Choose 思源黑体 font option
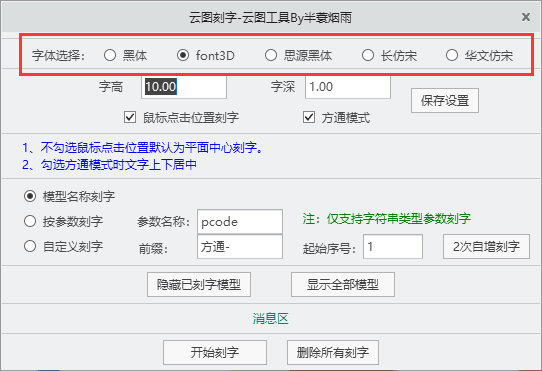This screenshot has height=371, width=542. (271, 55)
